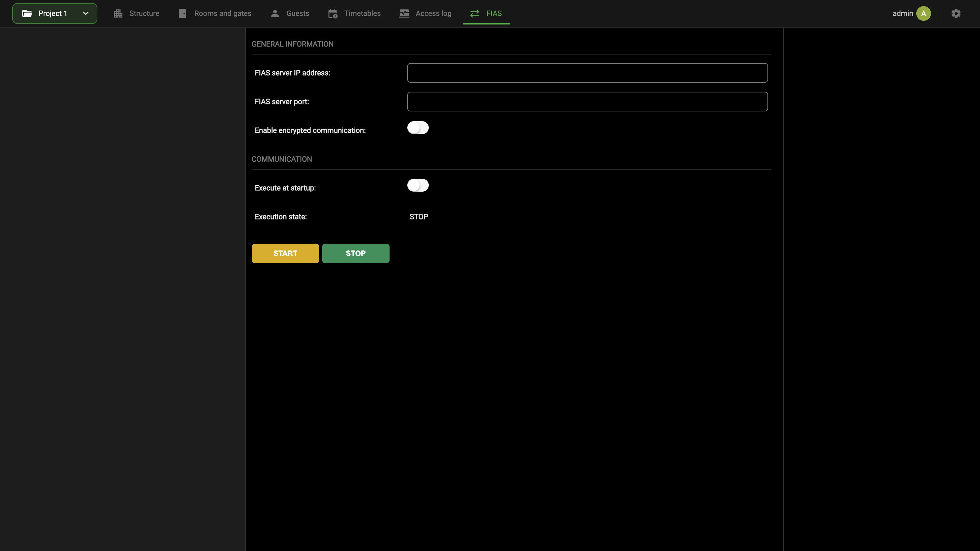This screenshot has height=551, width=980.
Task: Click the FIAS server IP address label
Action: click(292, 73)
